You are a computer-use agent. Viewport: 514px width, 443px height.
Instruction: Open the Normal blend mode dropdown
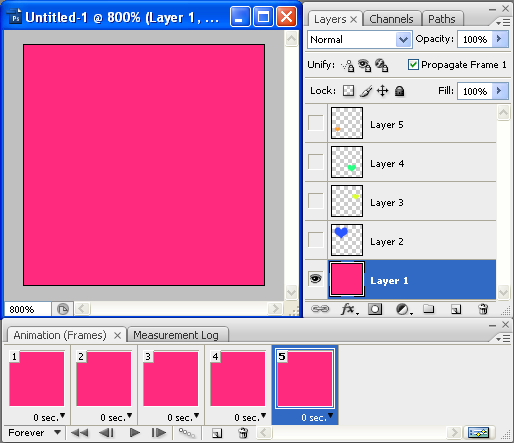coord(360,40)
